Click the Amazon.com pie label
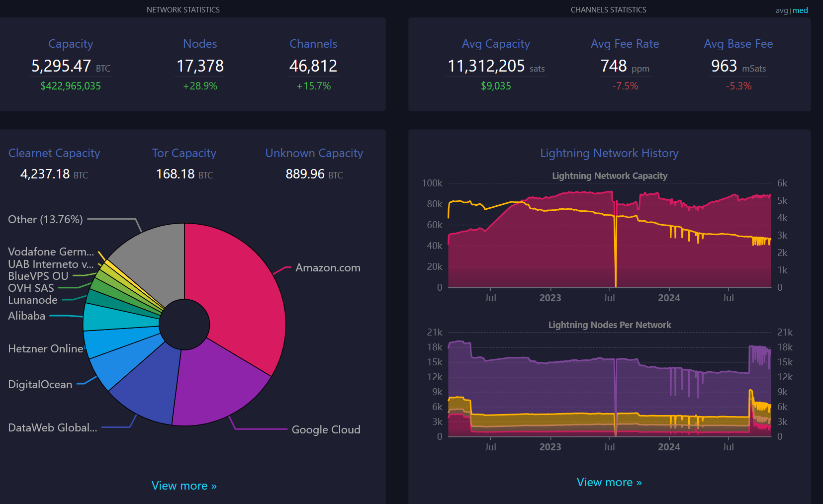This screenshot has width=823, height=504. [328, 267]
